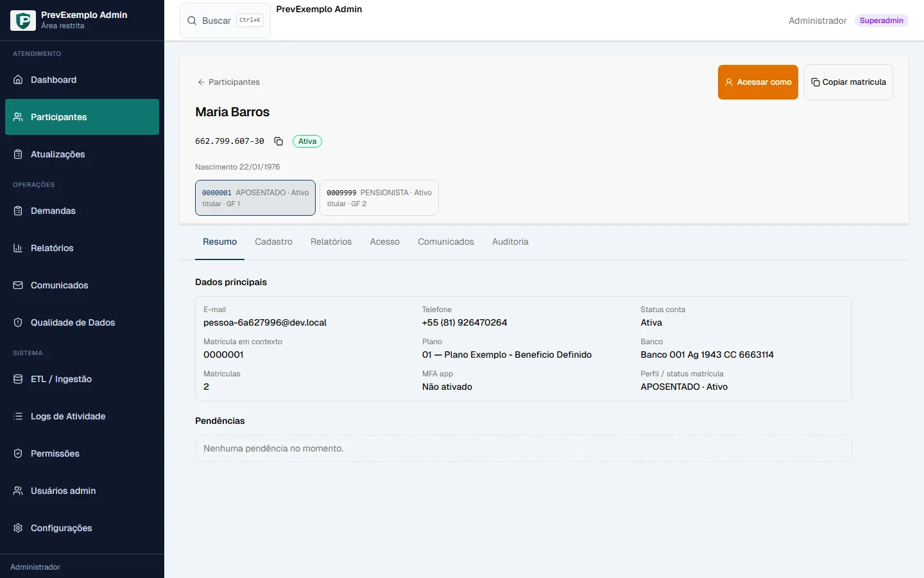The width and height of the screenshot is (924, 578).
Task: Select matrícula 0009999 PENSIONISTA card
Action: coord(379,198)
